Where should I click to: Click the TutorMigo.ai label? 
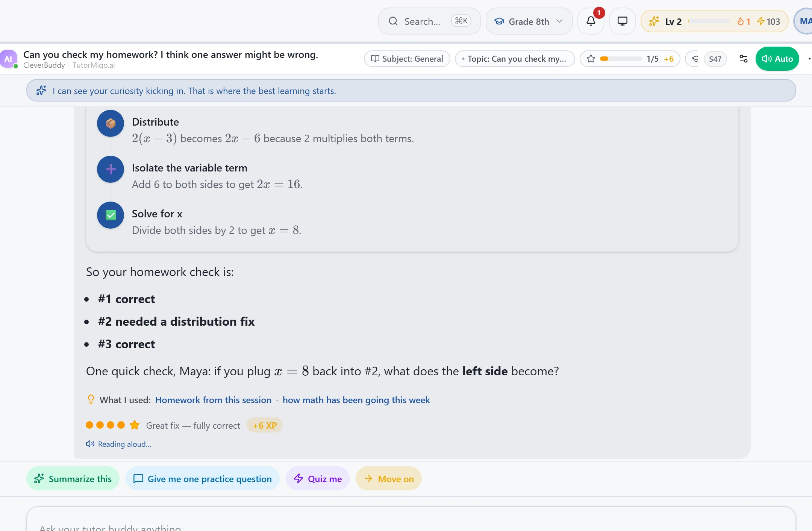click(x=94, y=65)
